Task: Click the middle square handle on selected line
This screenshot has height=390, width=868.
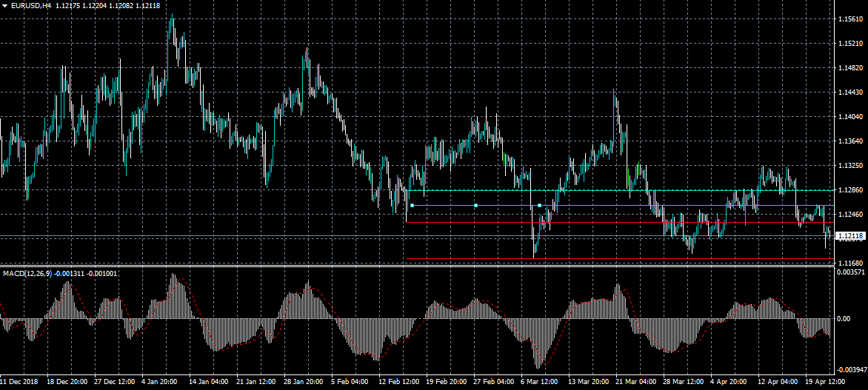Action: 476,205
